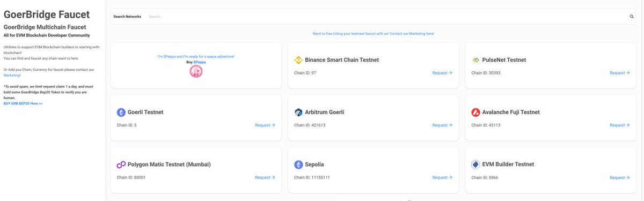The image size is (644, 201).
Task: Click the search magnifier icon
Action: point(632,17)
